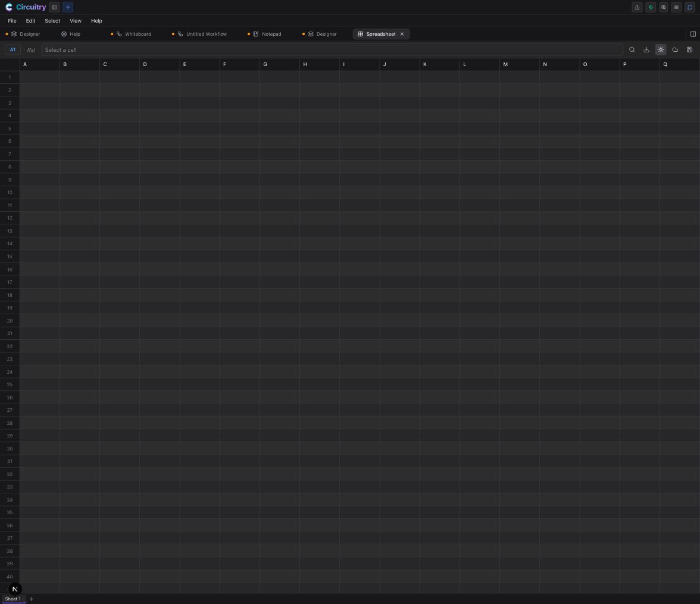
Task: Open the hamburger list menu icon
Action: pos(676,7)
